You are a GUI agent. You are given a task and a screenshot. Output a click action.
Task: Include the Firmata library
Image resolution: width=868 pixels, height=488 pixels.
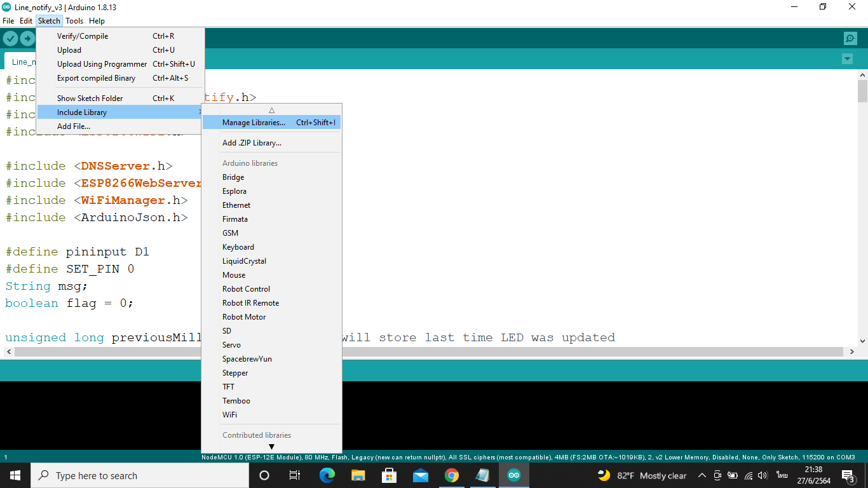coord(271,219)
